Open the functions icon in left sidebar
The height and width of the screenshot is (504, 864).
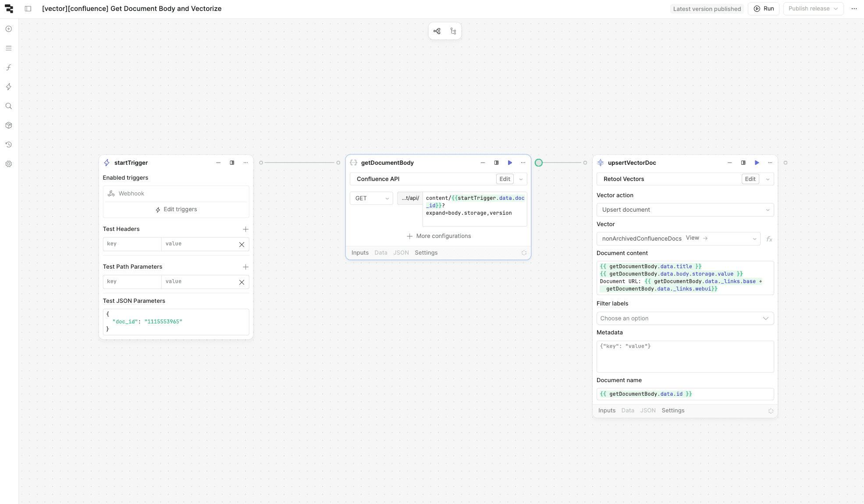click(x=9, y=67)
